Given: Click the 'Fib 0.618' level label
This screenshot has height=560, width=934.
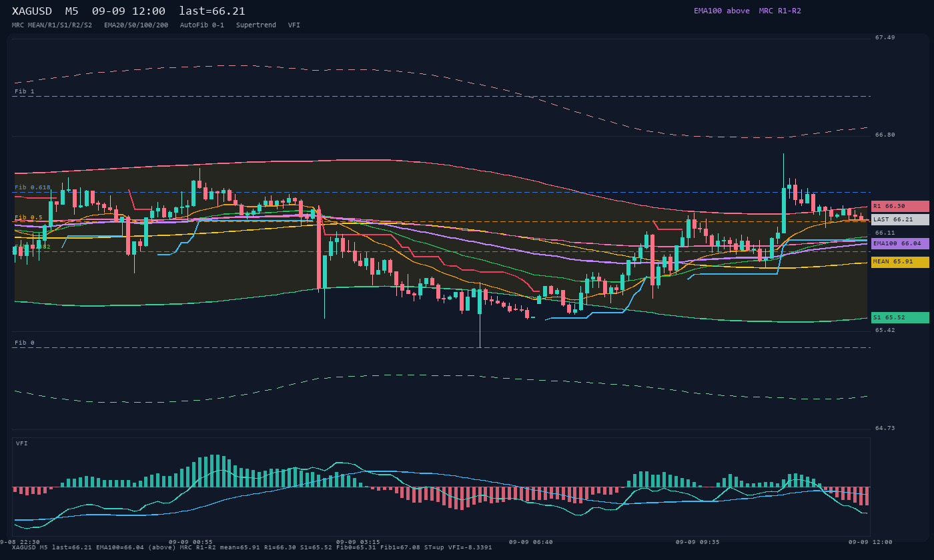Looking at the screenshot, I should pyautogui.click(x=33, y=187).
